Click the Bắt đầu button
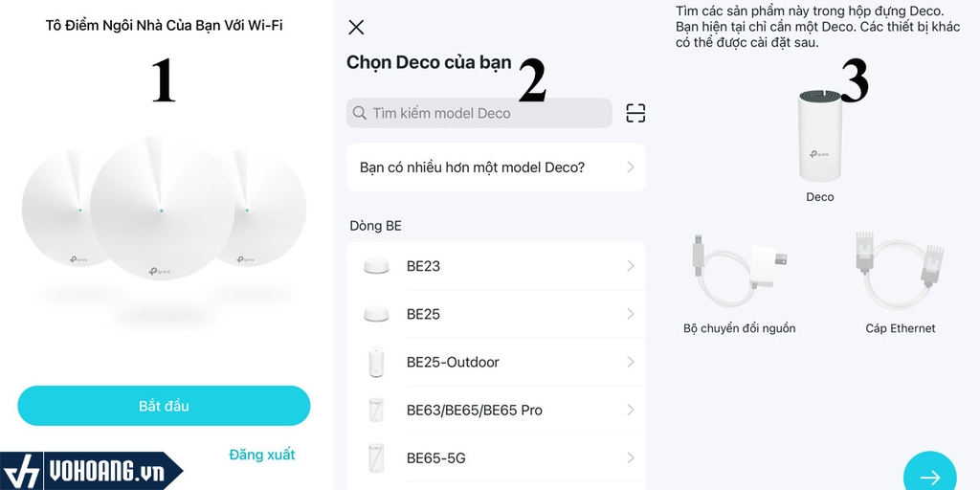The height and width of the screenshot is (490, 980). point(164,406)
